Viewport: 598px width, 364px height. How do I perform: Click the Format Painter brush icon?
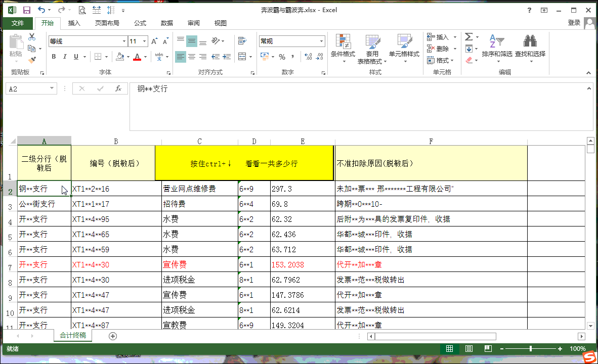click(32, 60)
